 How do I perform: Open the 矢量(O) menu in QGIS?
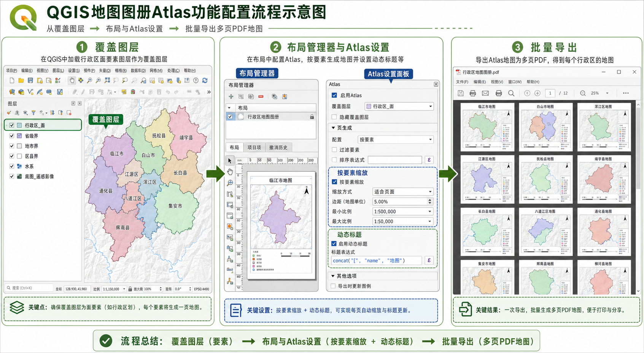(105, 71)
